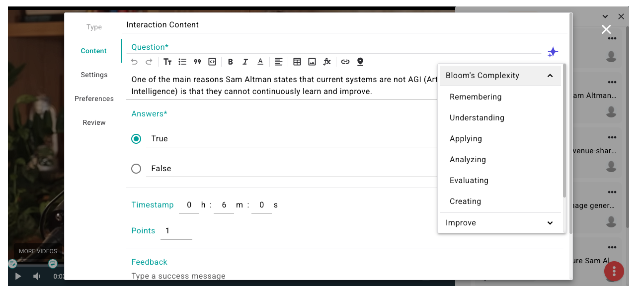Collapse the Bloom's Complexity section
The image size is (644, 304).
pyautogui.click(x=550, y=76)
